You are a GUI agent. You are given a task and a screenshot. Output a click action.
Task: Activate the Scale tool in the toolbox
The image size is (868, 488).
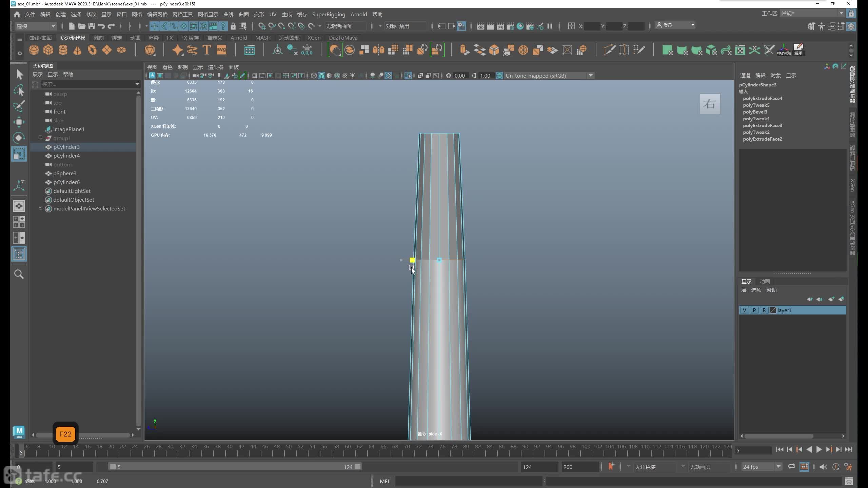(19, 154)
